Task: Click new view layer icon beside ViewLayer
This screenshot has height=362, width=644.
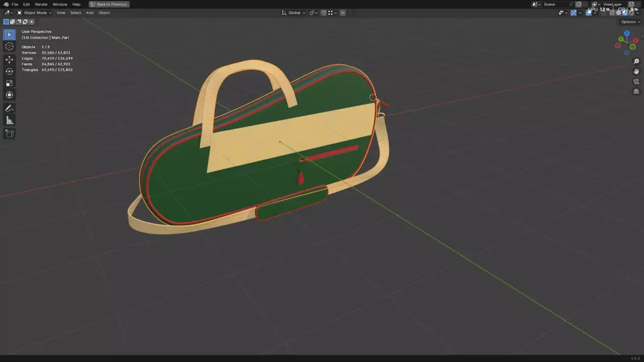Action: 631,4
